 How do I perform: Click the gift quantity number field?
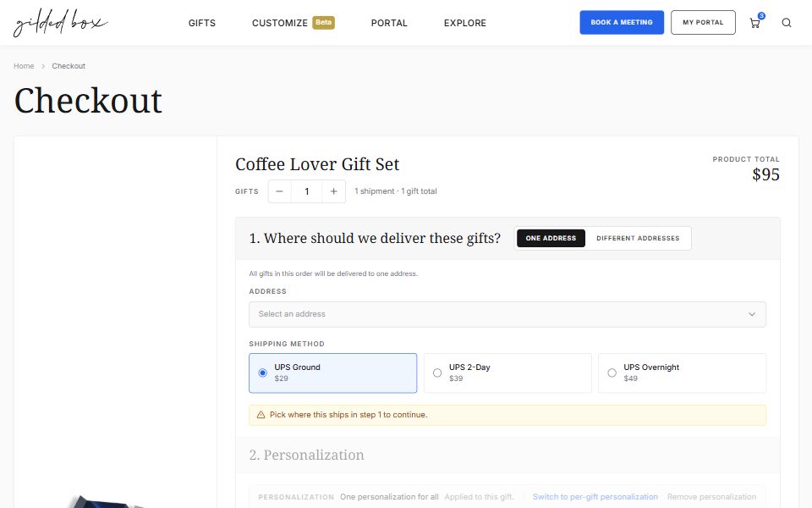306,191
